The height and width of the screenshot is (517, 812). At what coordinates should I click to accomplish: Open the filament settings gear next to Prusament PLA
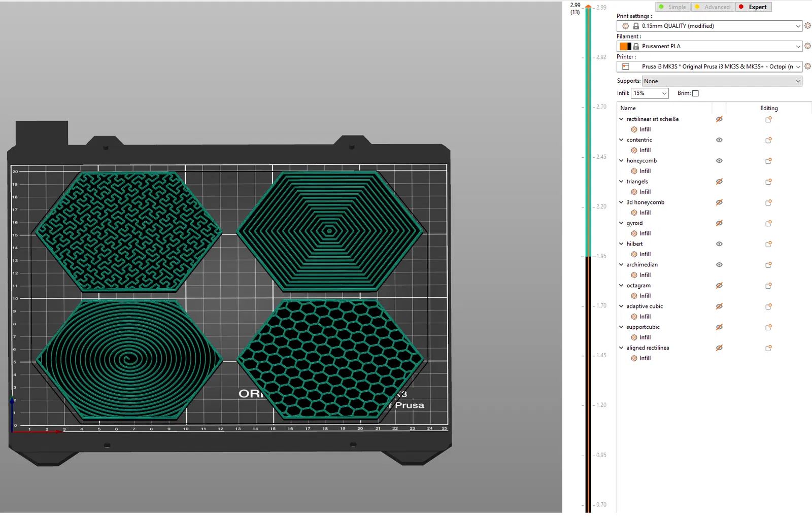[807, 46]
